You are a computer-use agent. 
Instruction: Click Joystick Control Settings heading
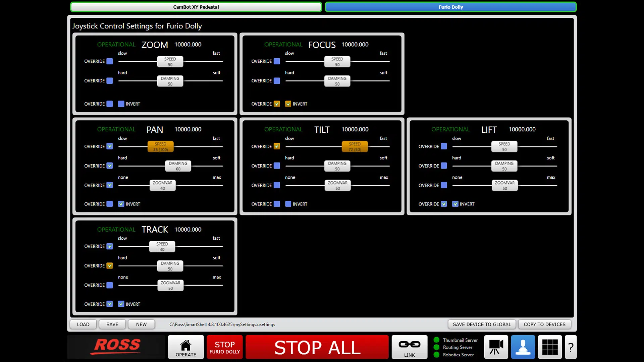coord(137,26)
